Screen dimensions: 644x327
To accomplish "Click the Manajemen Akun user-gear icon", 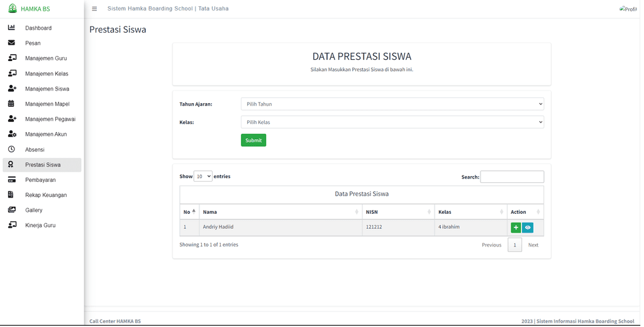I will (13, 134).
